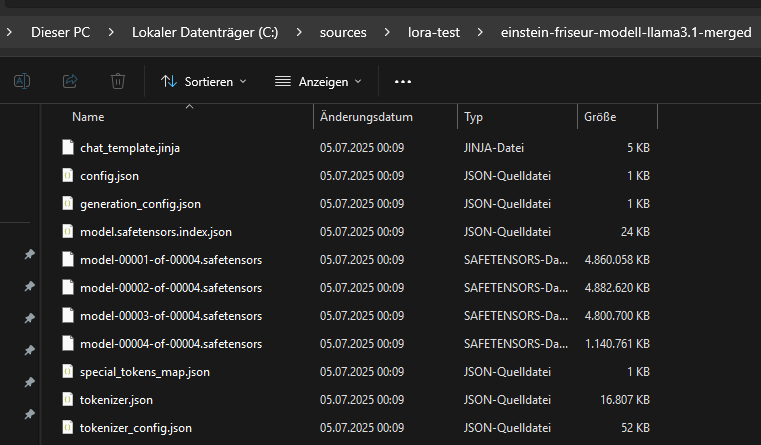Screen dimensions: 761x445
Task: Sort by the Name column header
Action: pos(88,117)
